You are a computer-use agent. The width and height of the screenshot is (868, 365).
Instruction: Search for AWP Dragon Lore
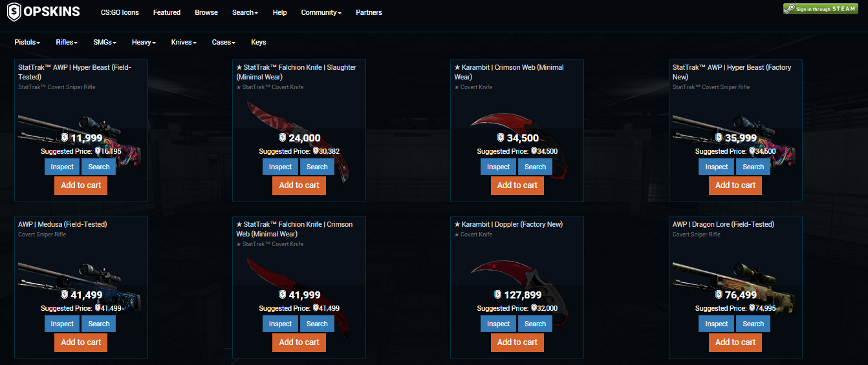pyautogui.click(x=753, y=324)
